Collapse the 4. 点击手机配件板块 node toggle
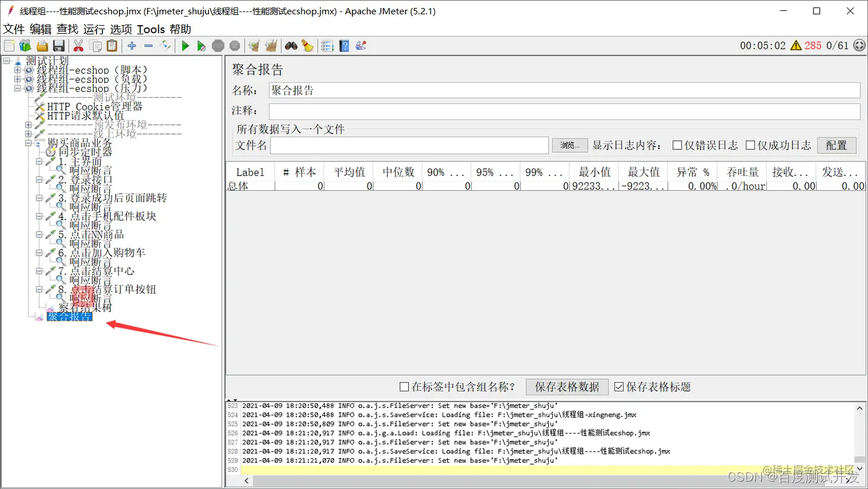 [x=39, y=216]
